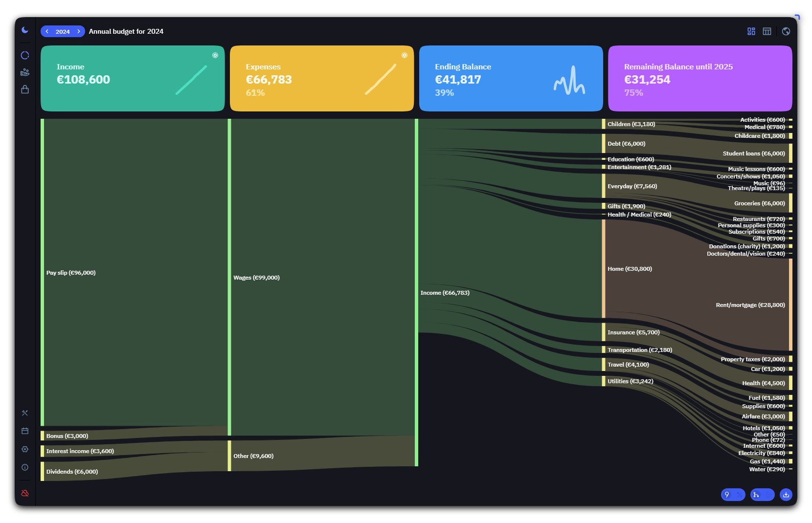This screenshot has height=523, width=812.
Task: Click the wave chart icon on Ending Balance card
Action: pos(569,81)
